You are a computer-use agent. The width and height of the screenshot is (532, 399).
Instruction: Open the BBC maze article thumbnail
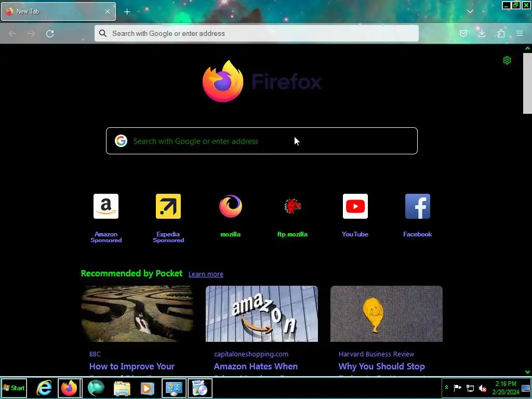(x=137, y=313)
